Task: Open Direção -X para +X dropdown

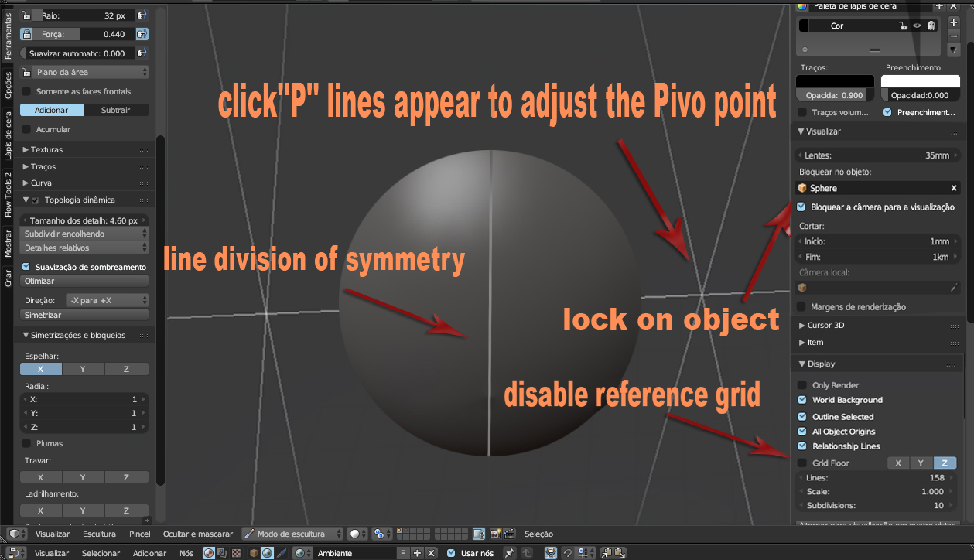Action: (107, 300)
